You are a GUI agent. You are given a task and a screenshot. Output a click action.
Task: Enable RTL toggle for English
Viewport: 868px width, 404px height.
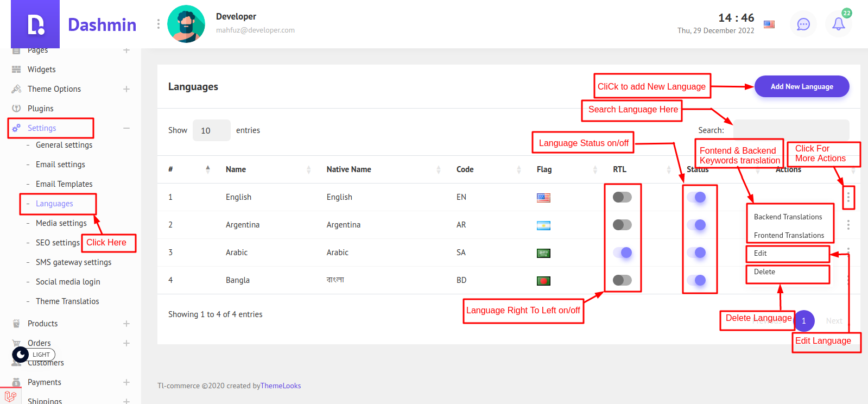coord(622,197)
